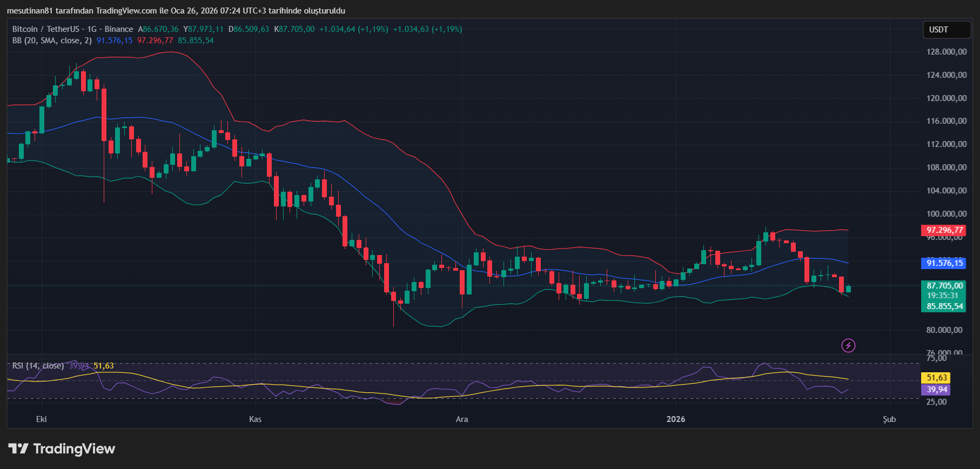Click the red 97.296,77 upper band label
The height and width of the screenshot is (469, 980).
[945, 230]
